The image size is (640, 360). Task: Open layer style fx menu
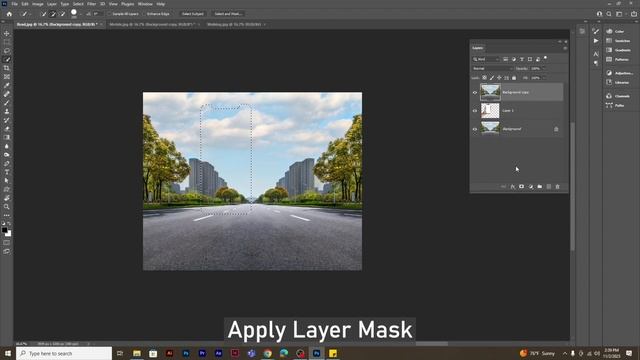[x=513, y=187]
